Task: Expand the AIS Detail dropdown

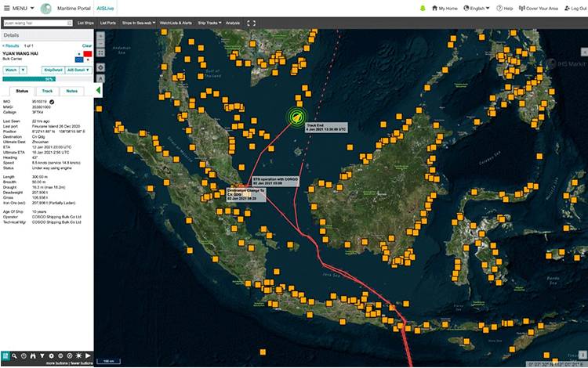Action: click(x=78, y=70)
